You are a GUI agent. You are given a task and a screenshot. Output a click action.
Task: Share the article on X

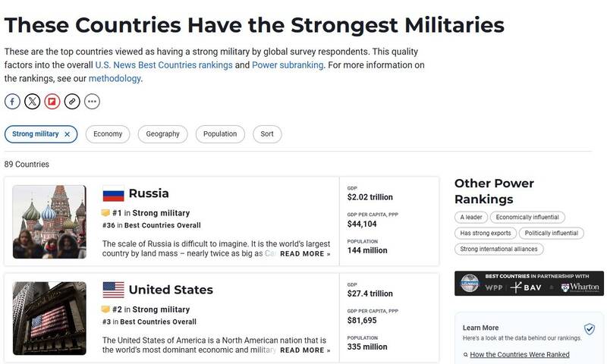(x=32, y=101)
